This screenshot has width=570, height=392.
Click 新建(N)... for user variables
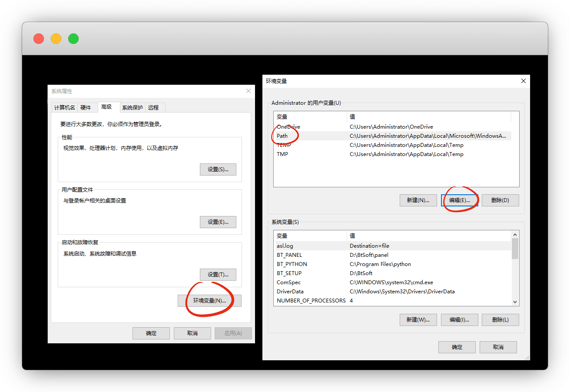[x=418, y=200]
